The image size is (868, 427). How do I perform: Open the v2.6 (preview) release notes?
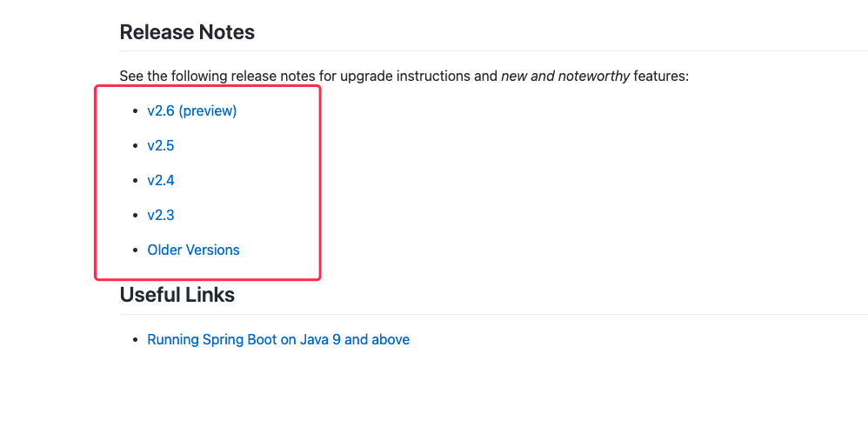pyautogui.click(x=192, y=110)
